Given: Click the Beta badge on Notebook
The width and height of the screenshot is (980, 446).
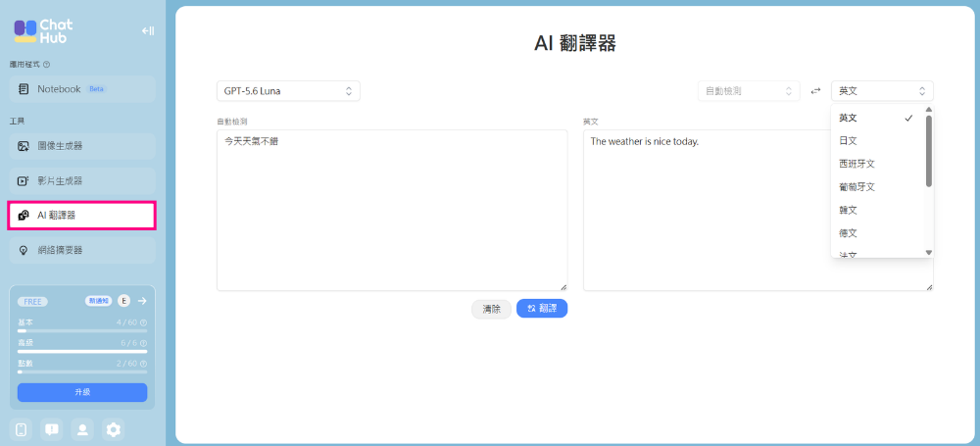Looking at the screenshot, I should click(96, 89).
